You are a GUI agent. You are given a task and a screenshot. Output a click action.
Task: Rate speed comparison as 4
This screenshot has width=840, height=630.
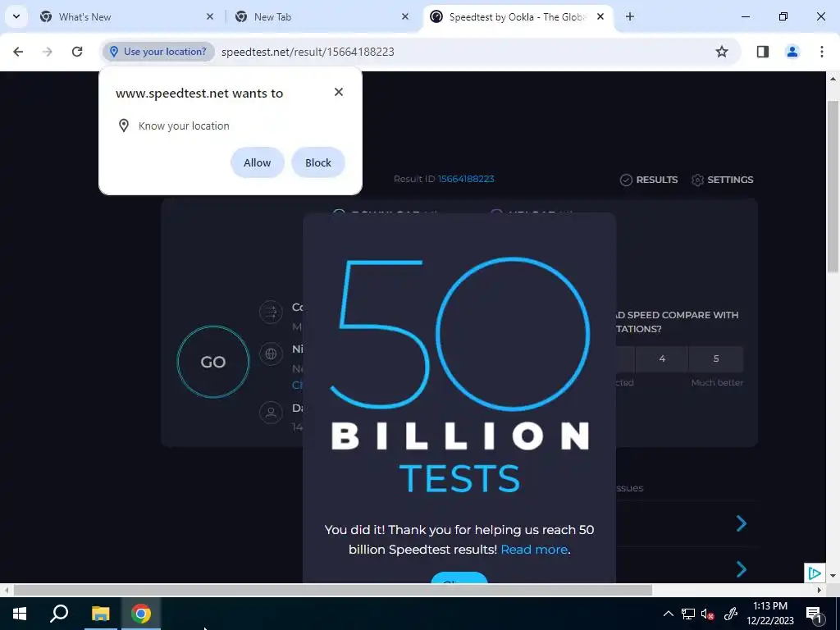point(662,359)
